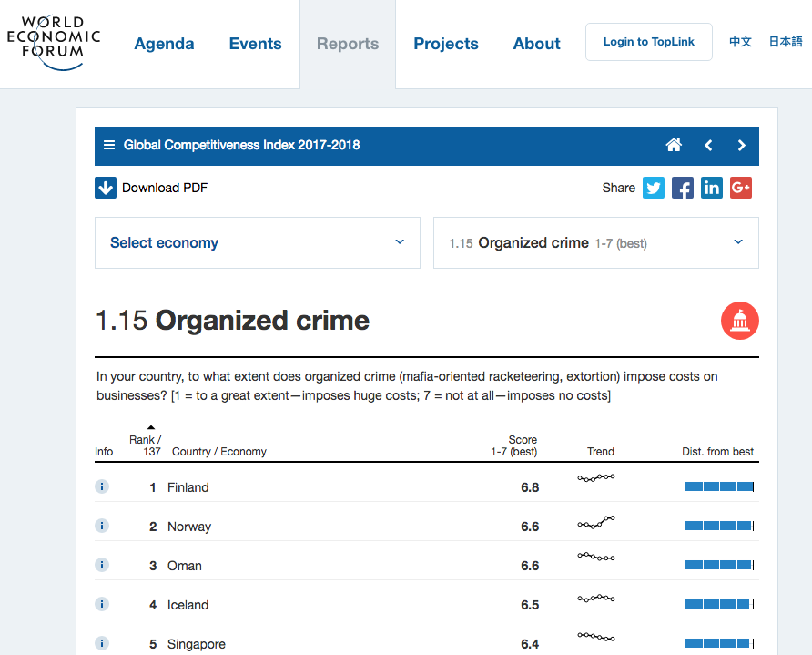
Task: Click the red institutions pillar icon
Action: pos(739,321)
